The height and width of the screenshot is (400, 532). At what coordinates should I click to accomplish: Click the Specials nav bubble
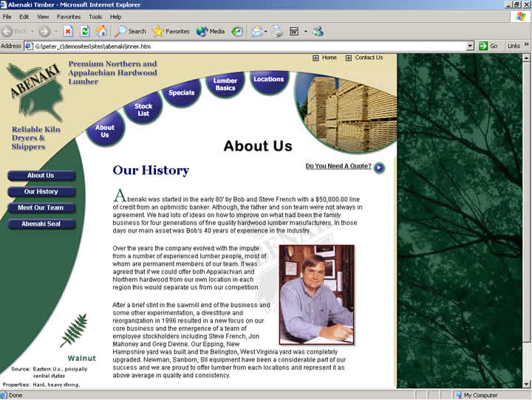181,92
